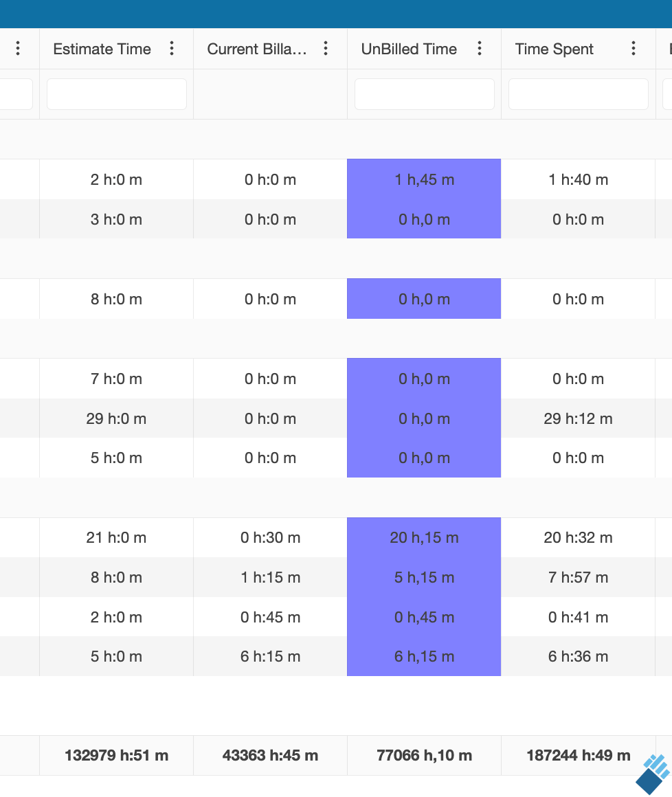The image size is (672, 797).
Task: Click the 7 h:57 m Time Spent cell
Action: point(578,578)
